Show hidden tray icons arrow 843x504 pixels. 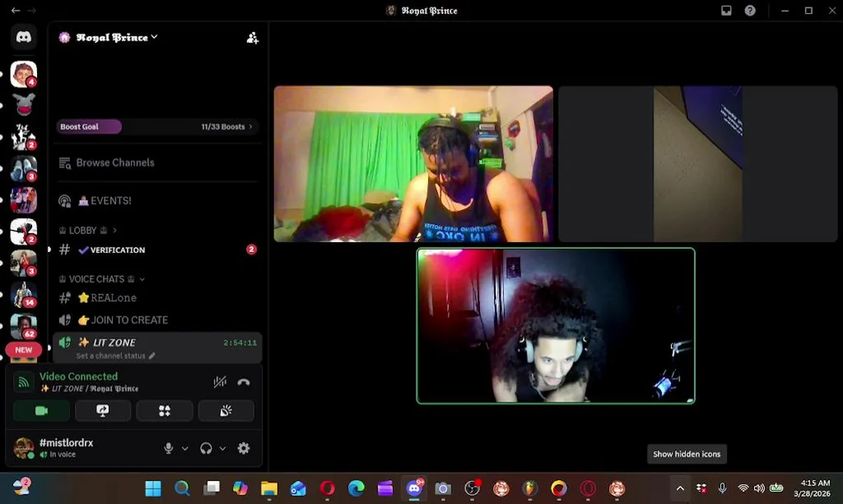pos(680,489)
